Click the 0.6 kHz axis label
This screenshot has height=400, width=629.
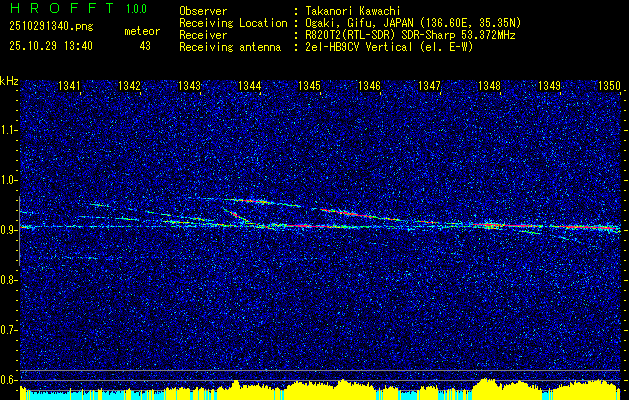(8, 380)
